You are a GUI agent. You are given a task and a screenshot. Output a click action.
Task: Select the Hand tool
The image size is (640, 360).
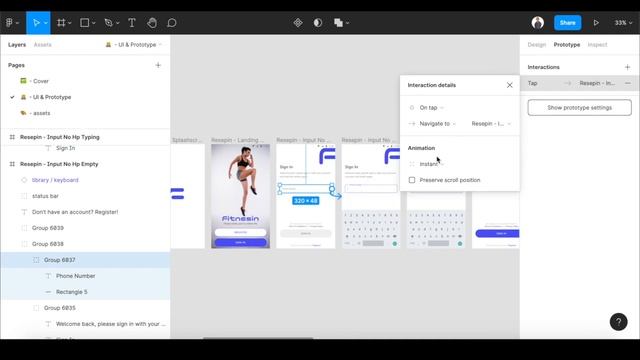tap(152, 23)
